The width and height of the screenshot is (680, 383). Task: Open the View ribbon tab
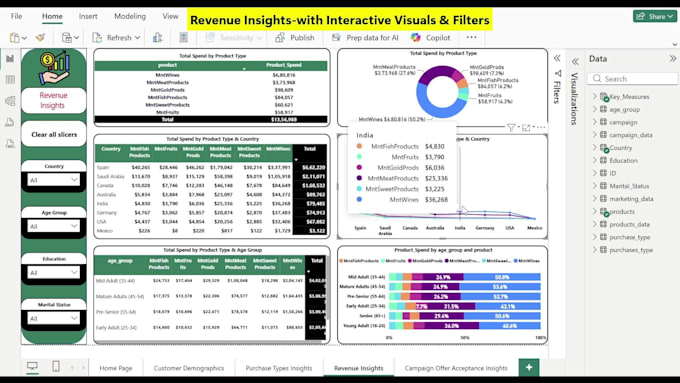point(170,16)
